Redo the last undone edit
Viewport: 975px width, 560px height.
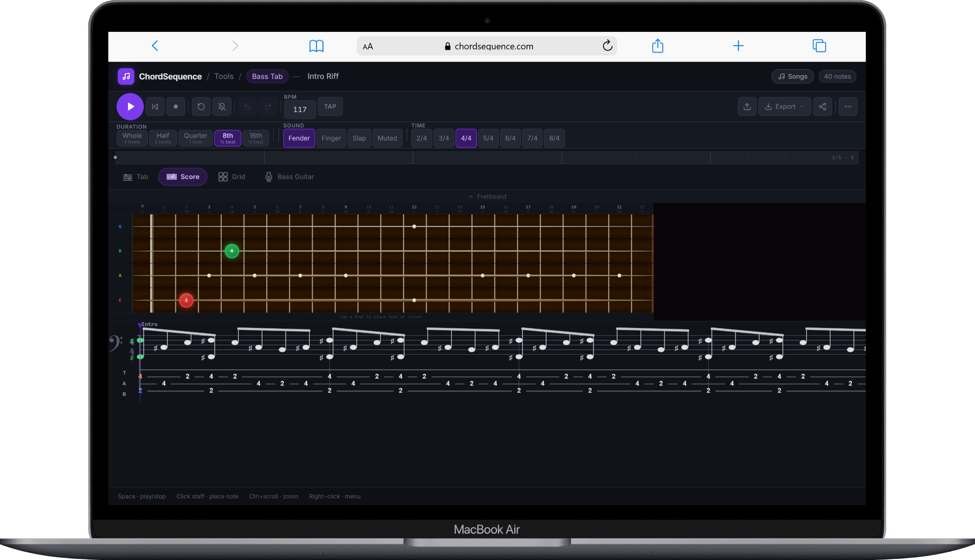[x=268, y=107]
